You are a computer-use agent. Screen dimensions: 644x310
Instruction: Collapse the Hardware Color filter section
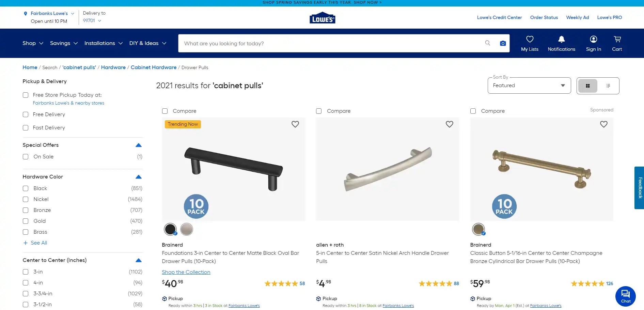point(138,177)
